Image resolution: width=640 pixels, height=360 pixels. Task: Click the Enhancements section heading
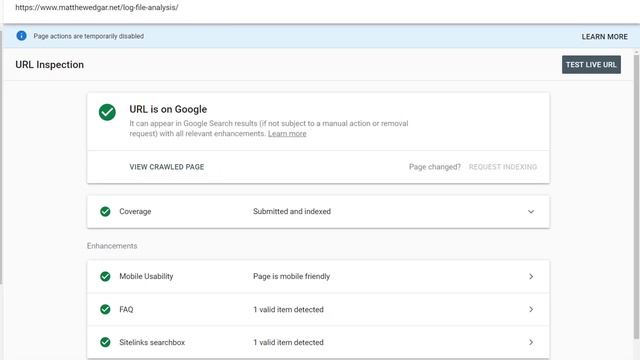(112, 246)
